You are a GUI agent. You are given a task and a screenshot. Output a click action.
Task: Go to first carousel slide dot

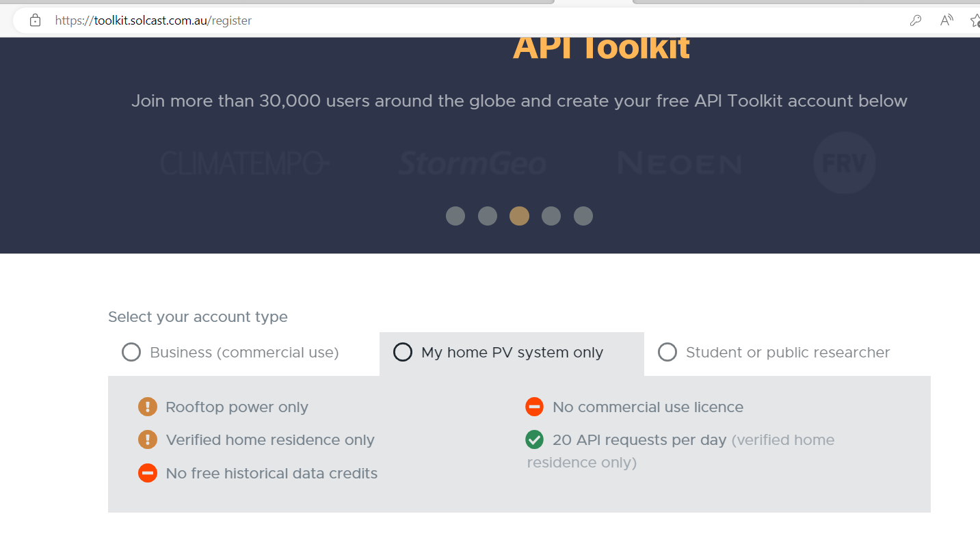455,216
